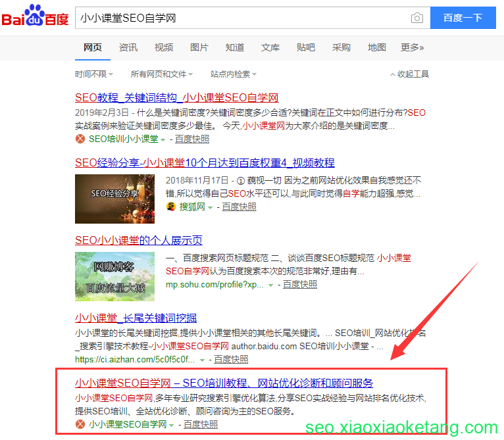Go to the 贴吧 tab

coord(306,47)
